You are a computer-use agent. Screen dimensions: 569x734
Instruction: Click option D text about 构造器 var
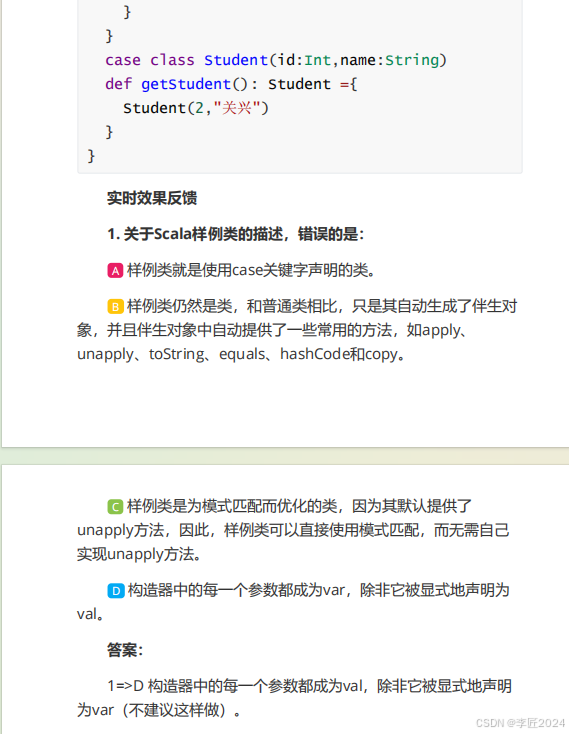293,602
